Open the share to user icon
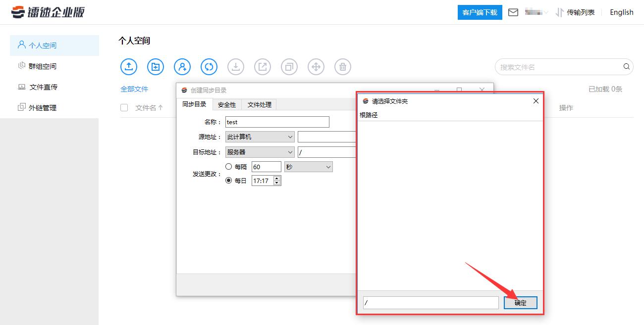 [182, 66]
